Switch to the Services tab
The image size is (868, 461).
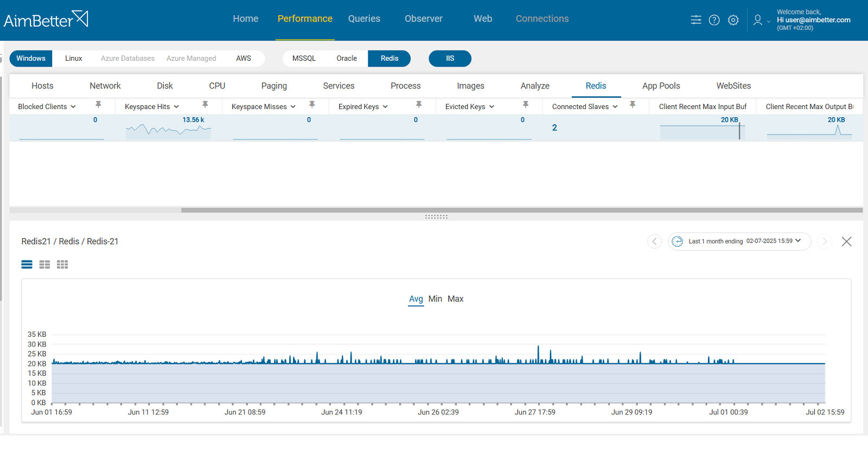(x=339, y=86)
